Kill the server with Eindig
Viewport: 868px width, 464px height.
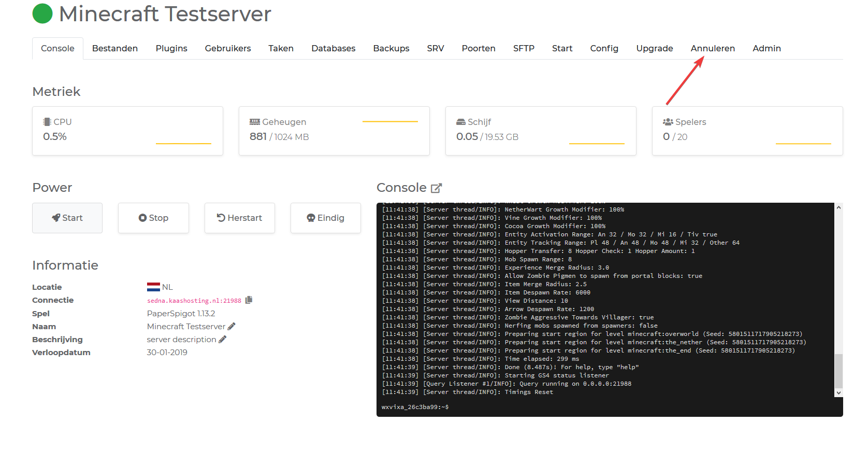click(x=325, y=218)
